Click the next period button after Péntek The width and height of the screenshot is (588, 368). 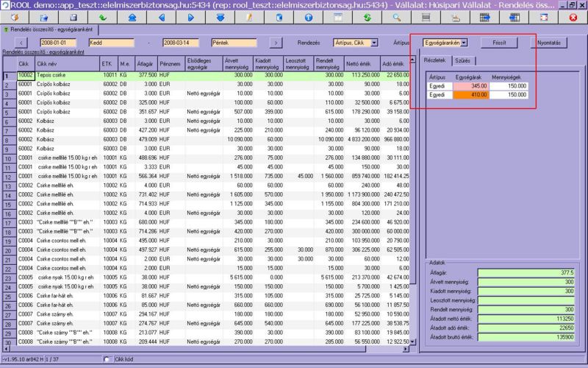tap(273, 43)
